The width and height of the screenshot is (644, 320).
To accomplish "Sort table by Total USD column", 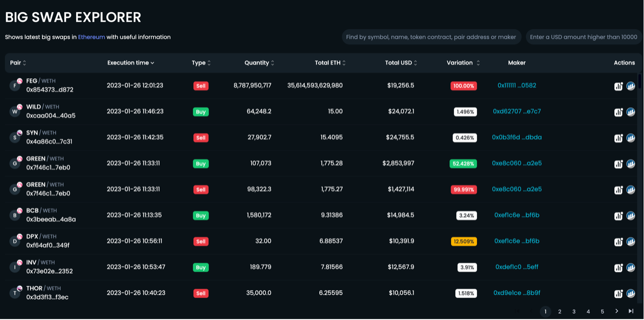I will (x=401, y=63).
